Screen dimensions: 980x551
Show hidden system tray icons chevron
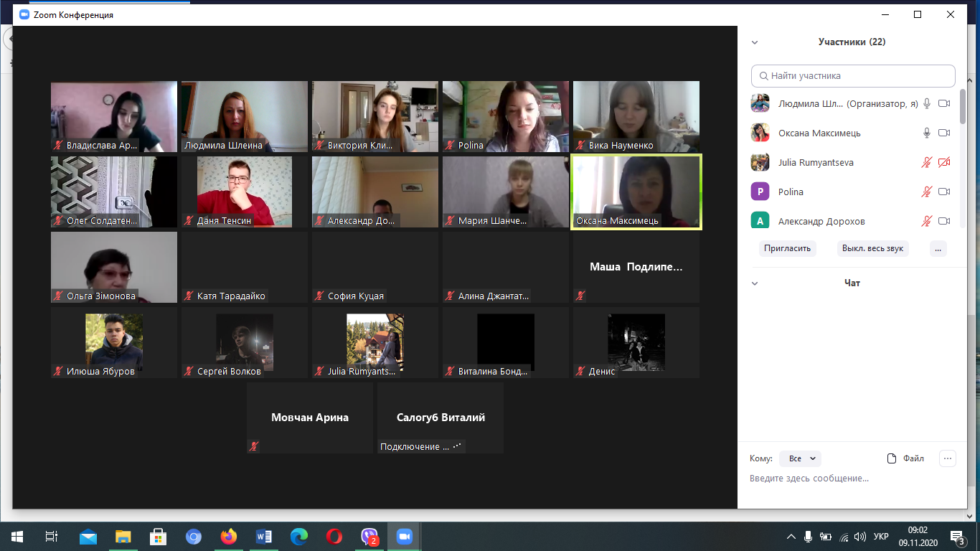(x=791, y=537)
